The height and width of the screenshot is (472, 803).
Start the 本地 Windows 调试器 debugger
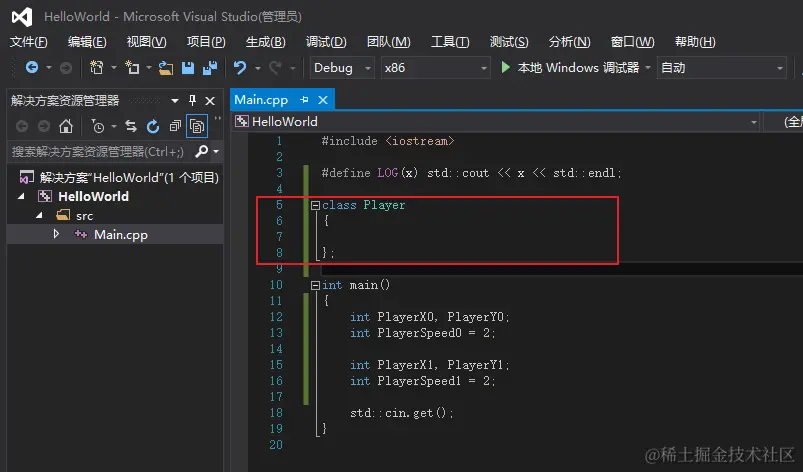tap(570, 68)
